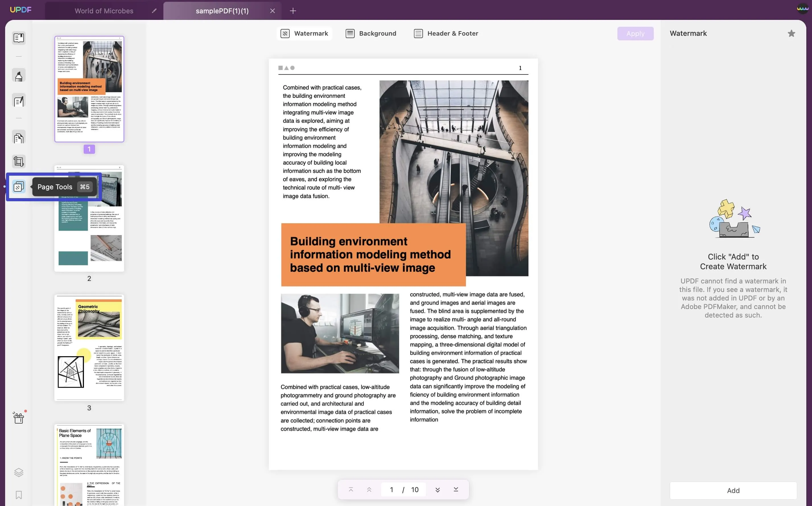Click the last page navigation arrow
Viewport: 812px width, 506px height.
point(456,489)
